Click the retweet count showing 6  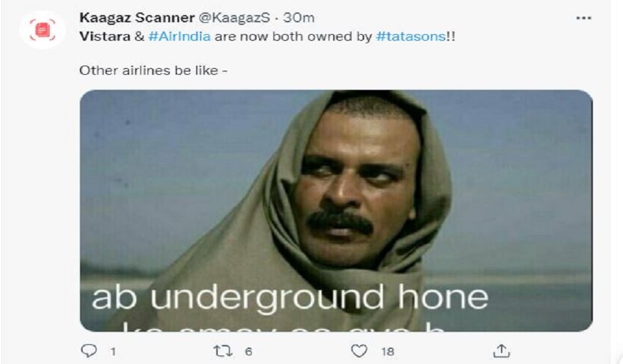249,352
